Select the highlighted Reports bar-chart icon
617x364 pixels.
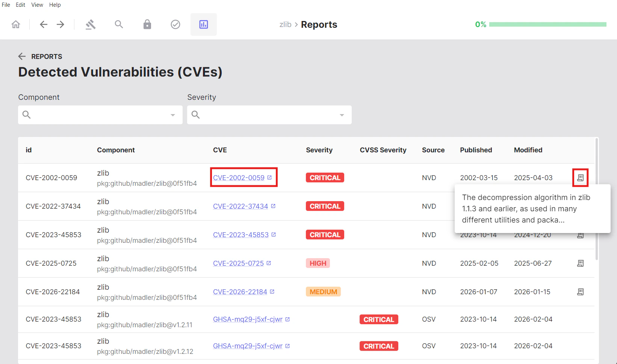coord(203,24)
